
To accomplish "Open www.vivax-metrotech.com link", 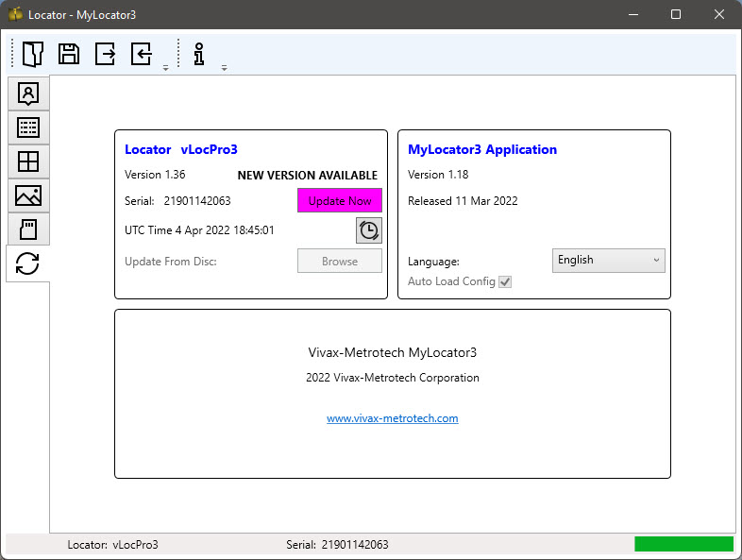I will tap(393, 418).
